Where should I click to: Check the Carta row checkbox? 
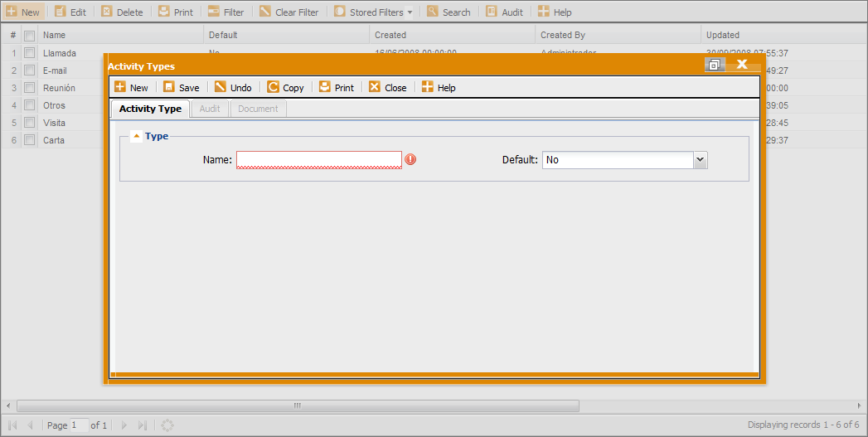coord(29,140)
